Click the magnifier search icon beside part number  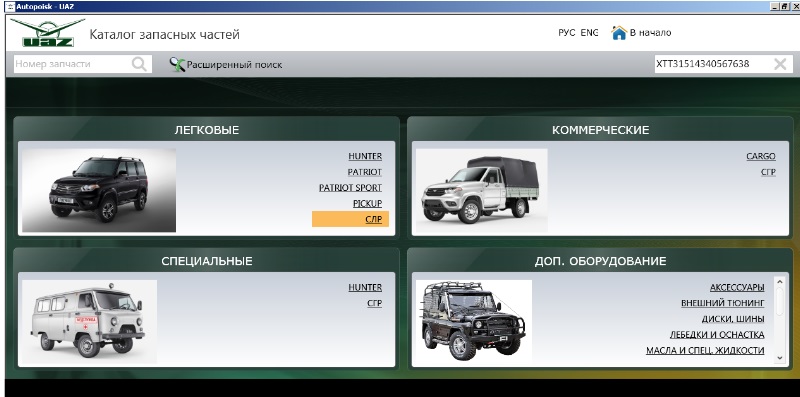click(x=139, y=64)
